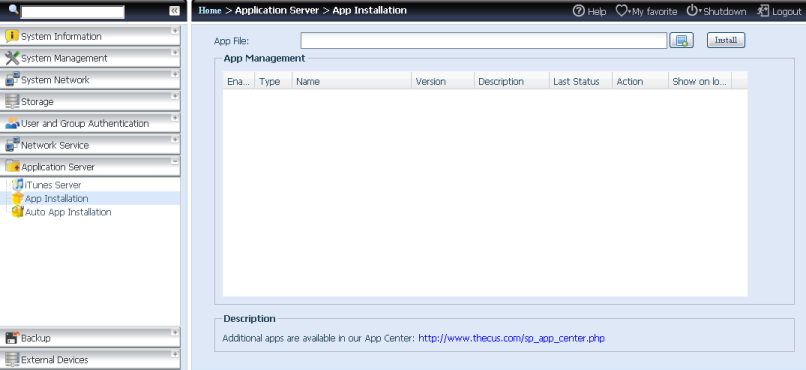This screenshot has height=370, width=806.
Task: Click the Storage disks icon
Action: point(12,102)
